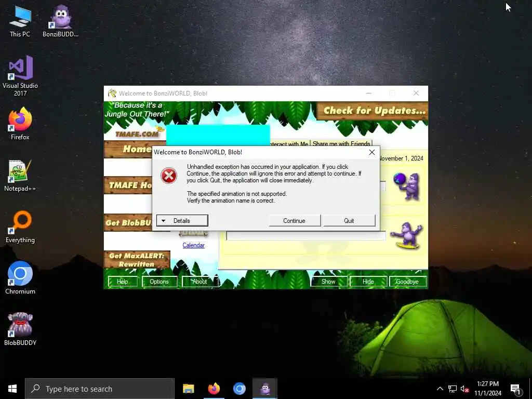Viewport: 532px width, 399px height.
Task: Close the unhandled exception dialog
Action: coord(372,152)
